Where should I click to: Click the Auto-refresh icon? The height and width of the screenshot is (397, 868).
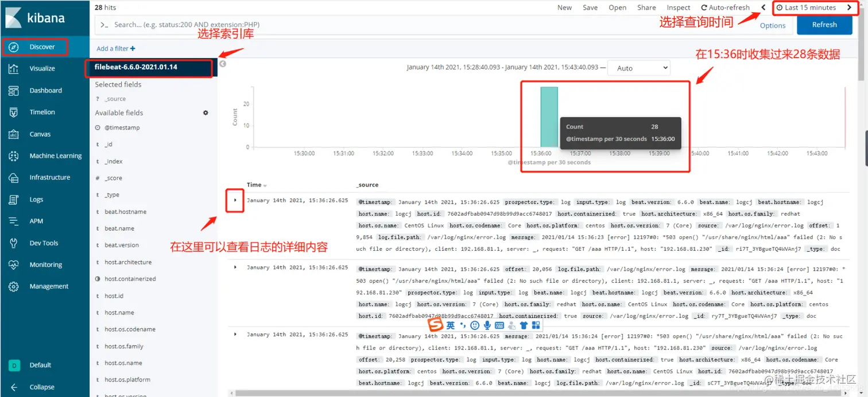point(704,7)
